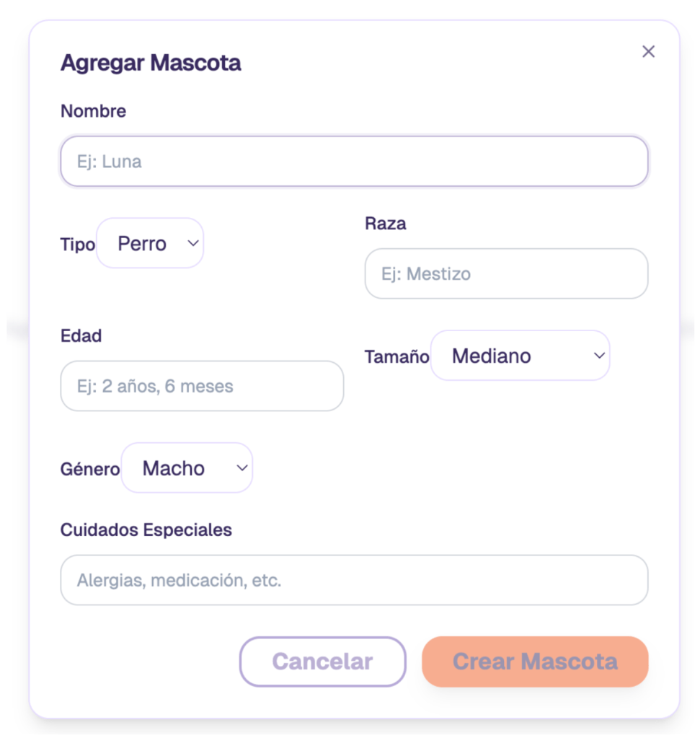Click the chevron arrow beside Mediano
Screen dimensions: 700x738
[598, 356]
